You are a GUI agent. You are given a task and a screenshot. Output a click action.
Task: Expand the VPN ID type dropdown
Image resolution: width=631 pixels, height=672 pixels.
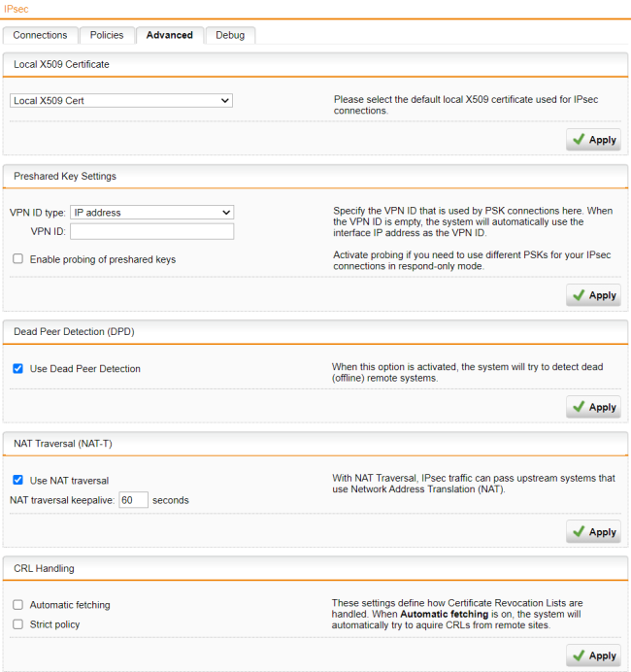[x=151, y=212]
